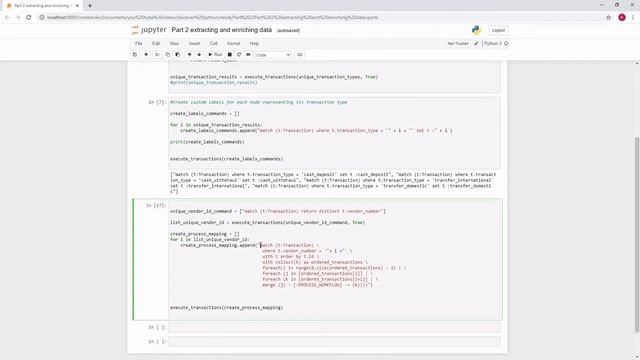Click the unique_vendor_id_command code line
The width and height of the screenshot is (640, 360).
[278, 211]
